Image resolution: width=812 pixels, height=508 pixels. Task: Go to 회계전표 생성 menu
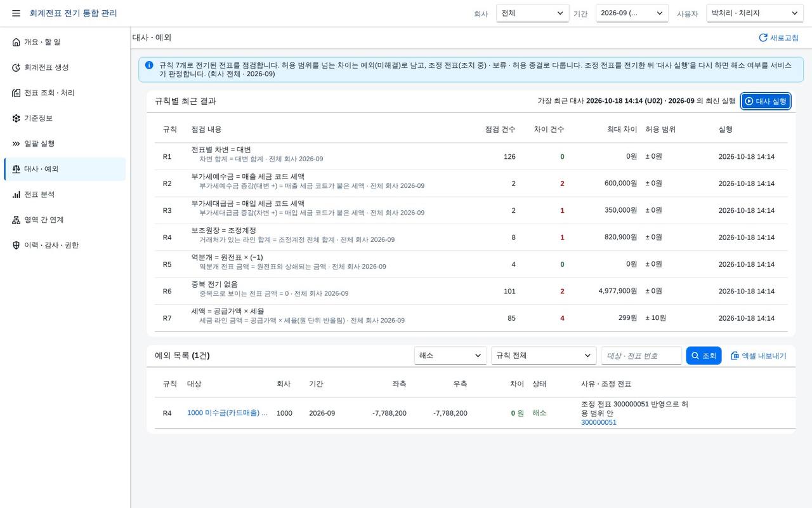tap(65, 67)
